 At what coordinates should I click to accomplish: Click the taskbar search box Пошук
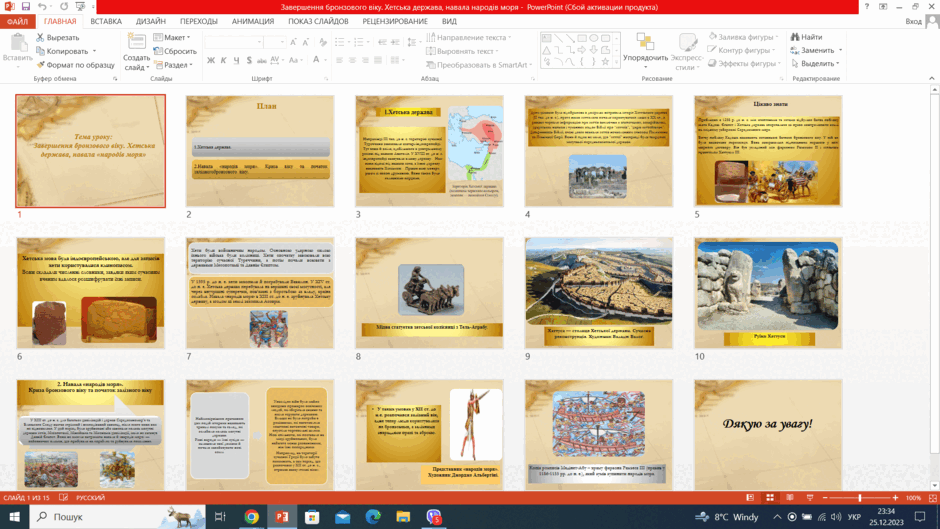[x=118, y=516]
